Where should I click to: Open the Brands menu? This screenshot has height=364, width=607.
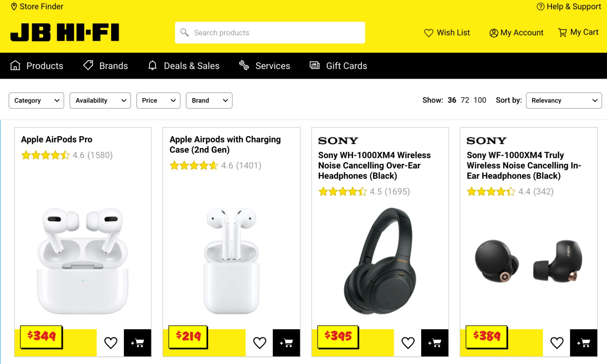click(x=106, y=66)
